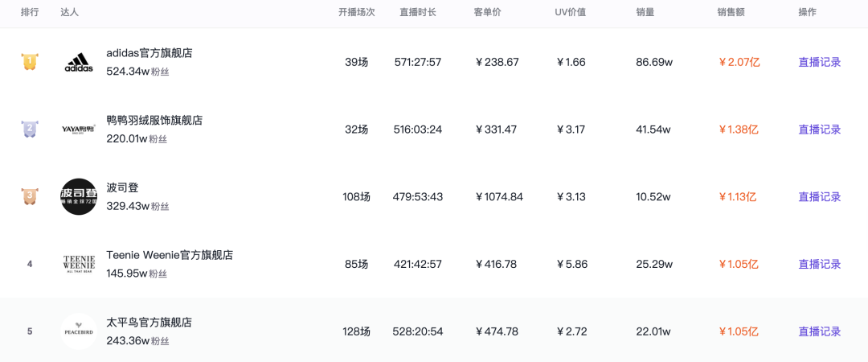868x362 pixels.
Task: Click the adidas官方旗舰店 store name
Action: point(149,53)
